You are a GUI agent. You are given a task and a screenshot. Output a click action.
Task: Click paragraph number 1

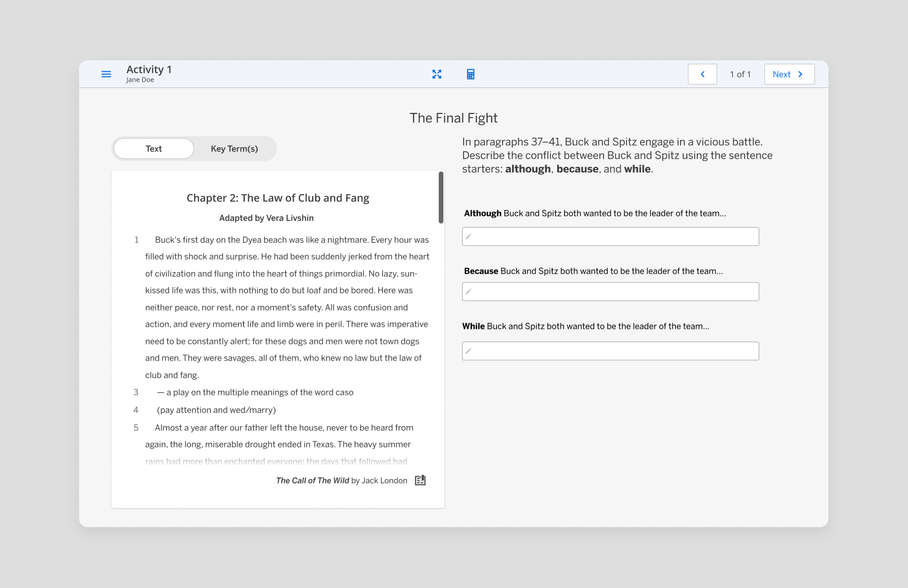(136, 240)
